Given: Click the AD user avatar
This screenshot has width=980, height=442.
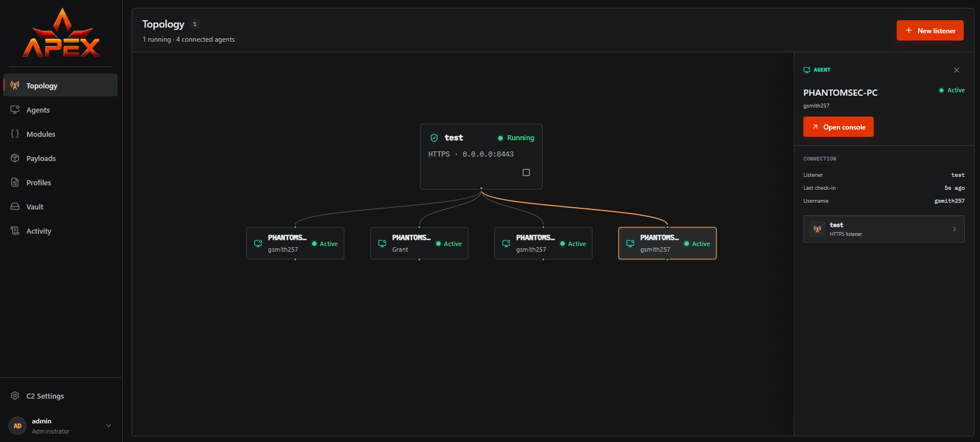Looking at the screenshot, I should coord(17,426).
